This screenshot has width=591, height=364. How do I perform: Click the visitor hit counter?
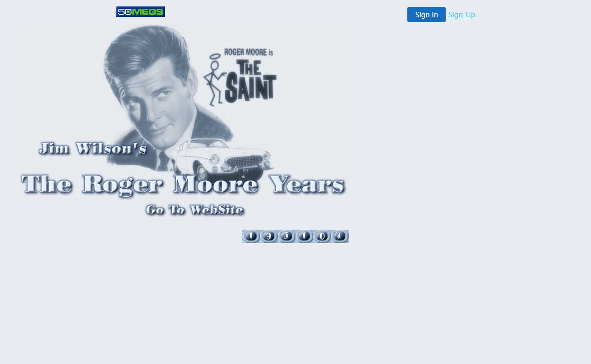pyautogui.click(x=295, y=236)
